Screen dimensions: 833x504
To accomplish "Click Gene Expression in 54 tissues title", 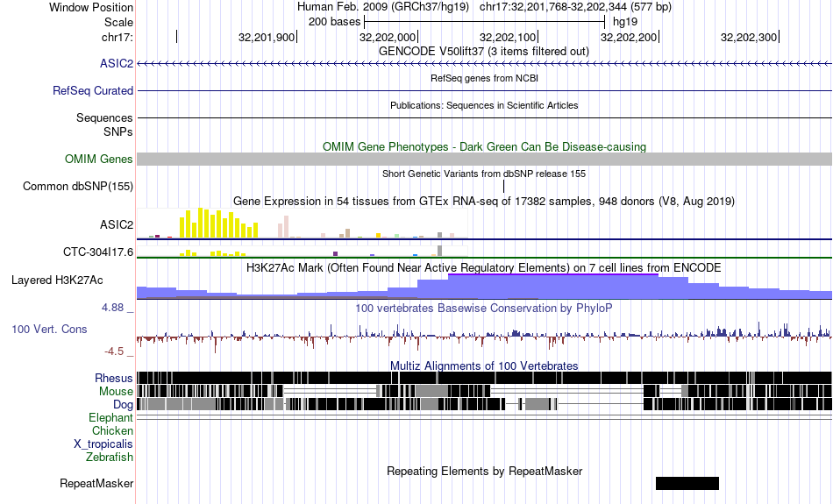I will point(484,202).
